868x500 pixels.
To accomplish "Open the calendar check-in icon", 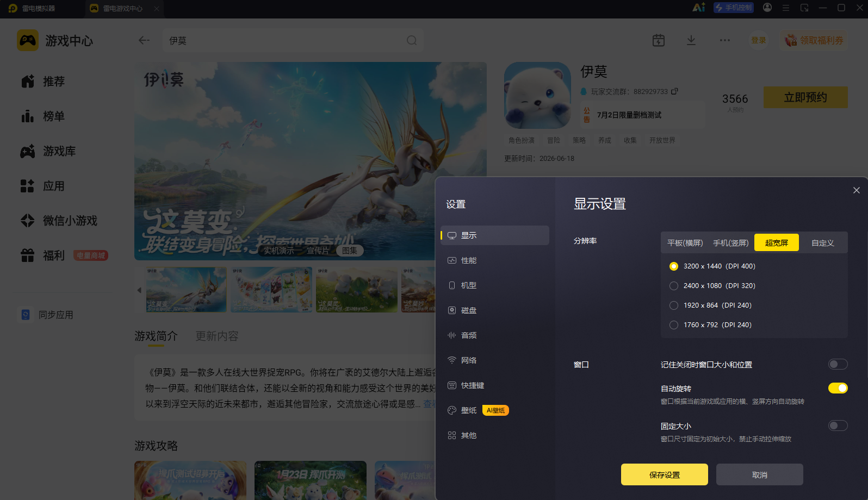I will [x=659, y=40].
